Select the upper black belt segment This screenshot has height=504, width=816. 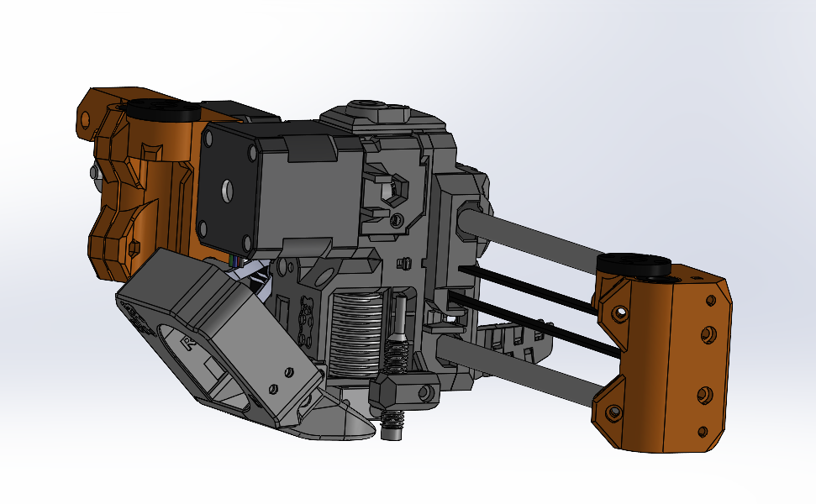pos(529,289)
